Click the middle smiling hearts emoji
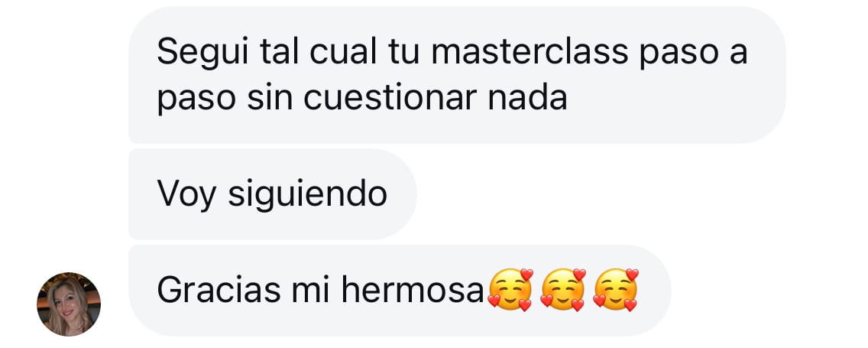 [x=563, y=290]
